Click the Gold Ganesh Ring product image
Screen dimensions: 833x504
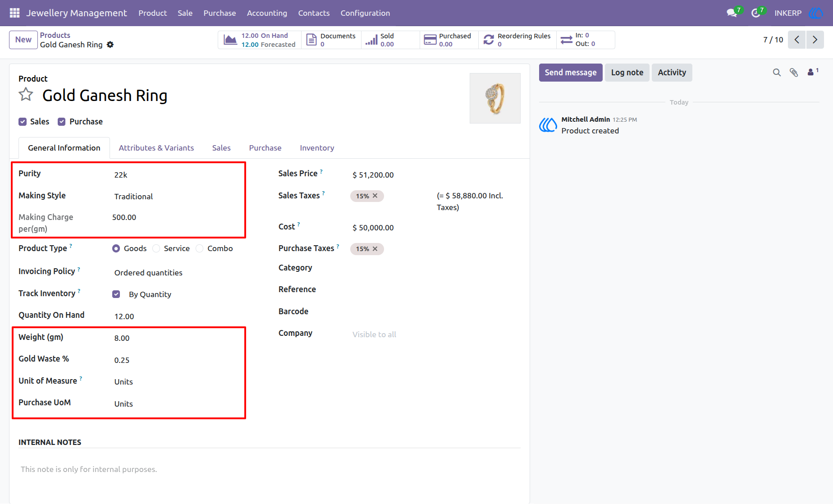[495, 98]
